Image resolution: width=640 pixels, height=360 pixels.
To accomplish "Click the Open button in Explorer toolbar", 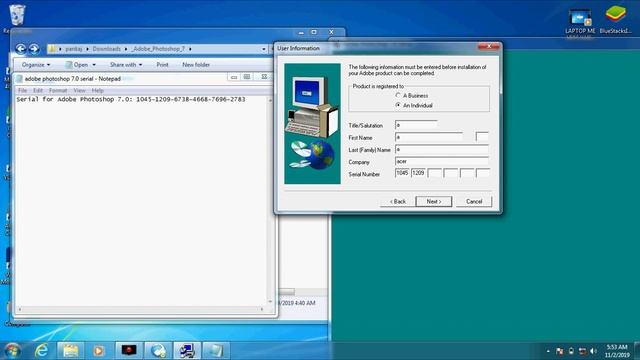I will (81, 65).
